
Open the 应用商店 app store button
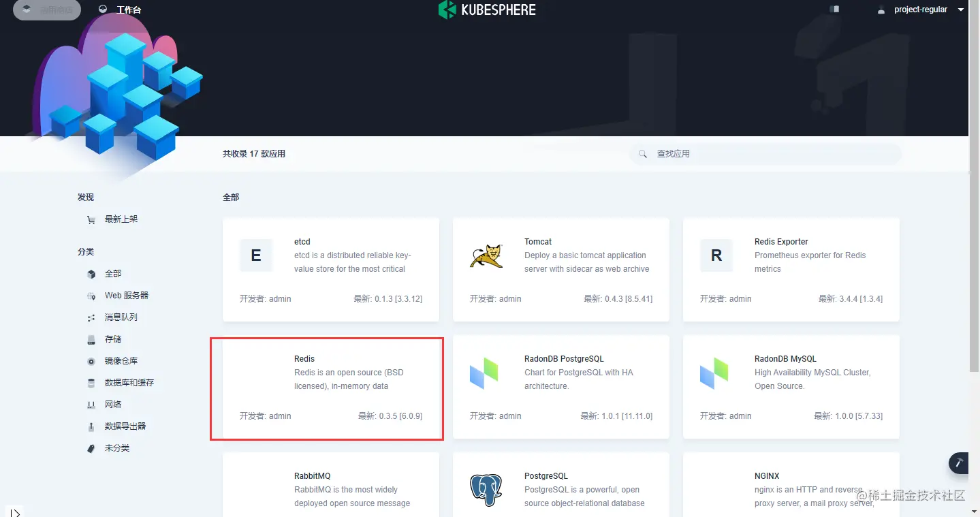click(x=47, y=10)
